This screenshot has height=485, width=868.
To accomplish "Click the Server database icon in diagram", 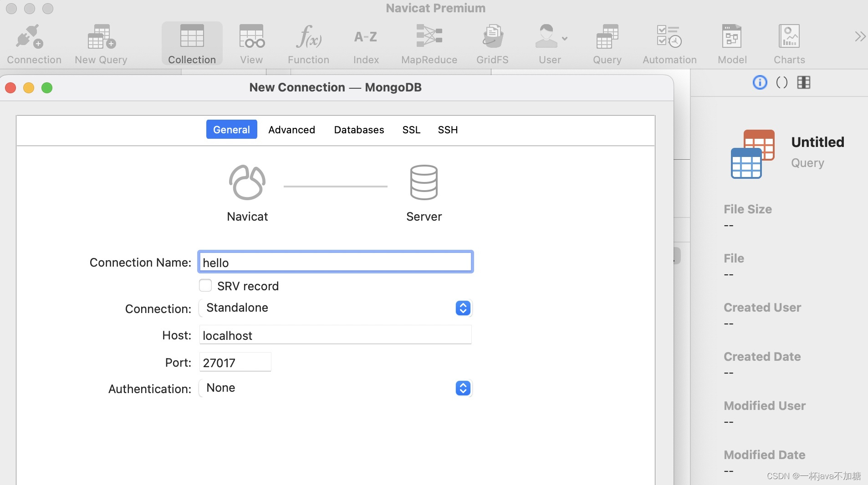I will click(424, 182).
